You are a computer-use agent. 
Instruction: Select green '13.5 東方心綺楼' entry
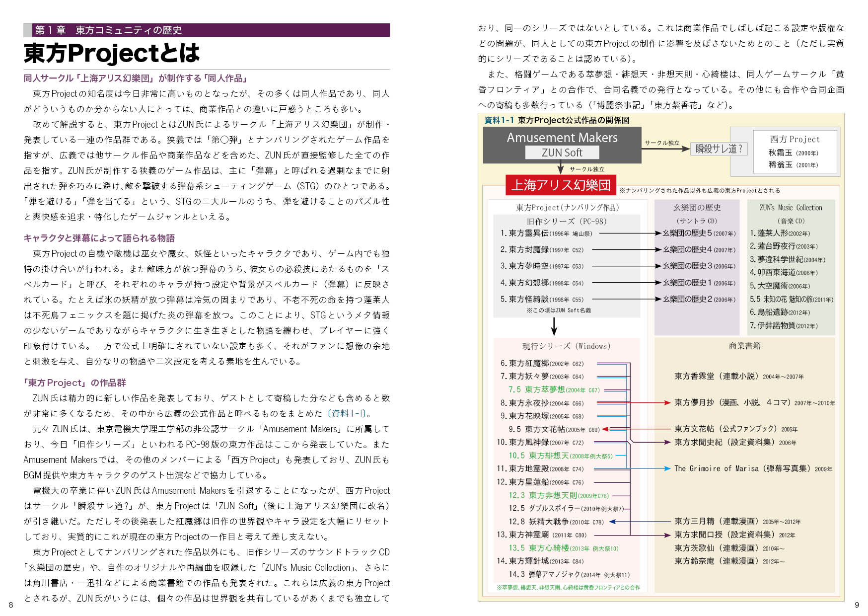[564, 548]
